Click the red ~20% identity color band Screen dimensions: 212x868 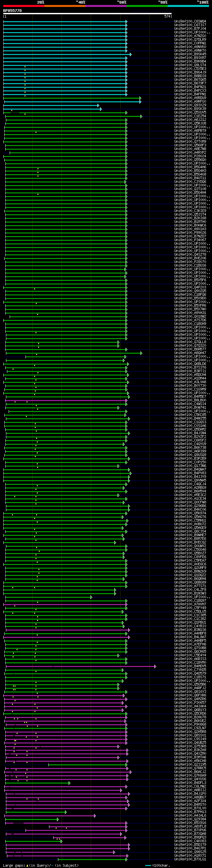pos(24,6)
